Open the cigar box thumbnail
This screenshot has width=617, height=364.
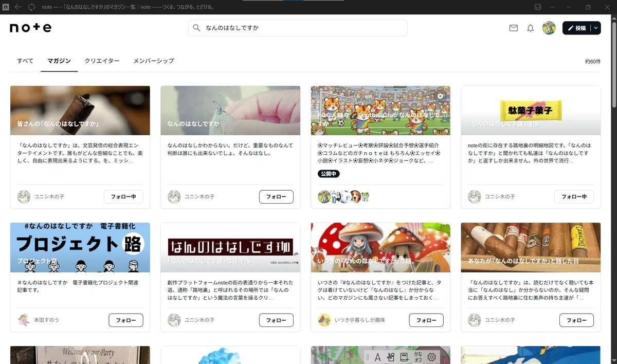[x=531, y=247]
